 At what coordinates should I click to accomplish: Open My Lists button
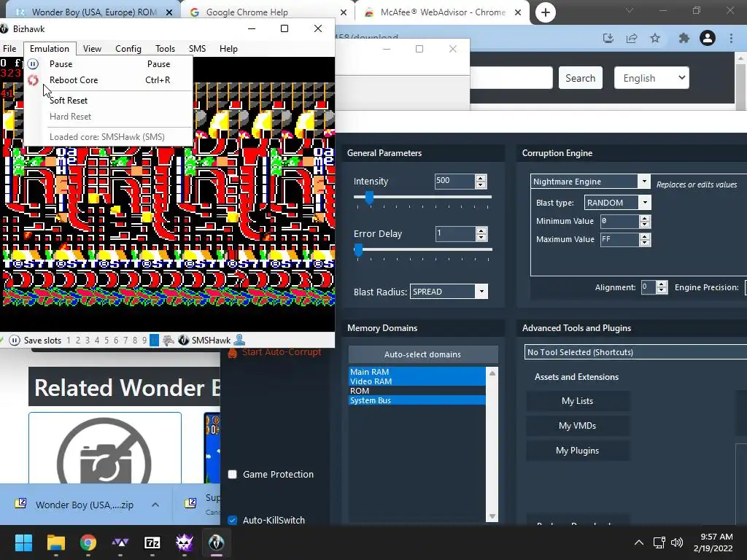[x=578, y=401]
